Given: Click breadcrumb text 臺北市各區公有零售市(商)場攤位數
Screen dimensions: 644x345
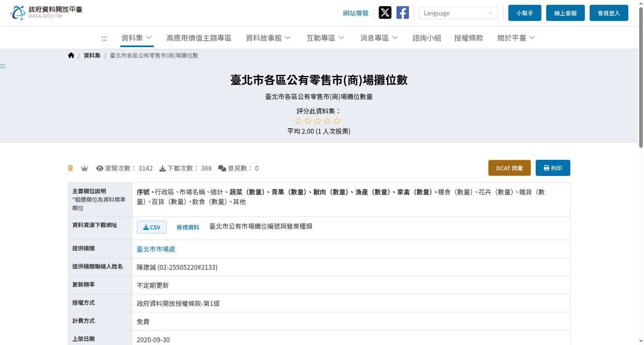Looking at the screenshot, I should click(x=154, y=56).
